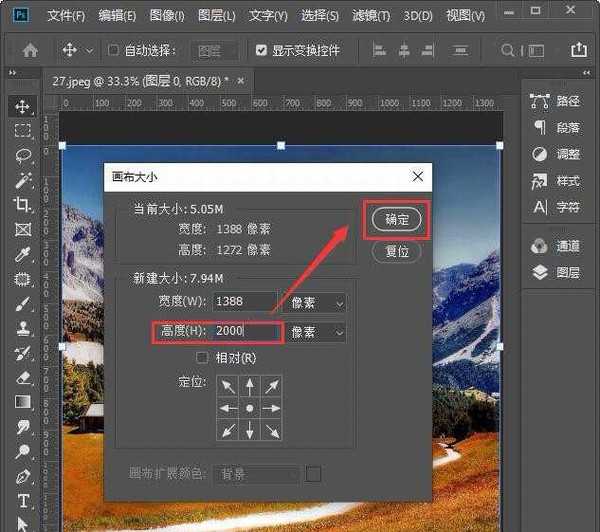
Task: Close the 27.jpeg document tab
Action: pyautogui.click(x=240, y=81)
